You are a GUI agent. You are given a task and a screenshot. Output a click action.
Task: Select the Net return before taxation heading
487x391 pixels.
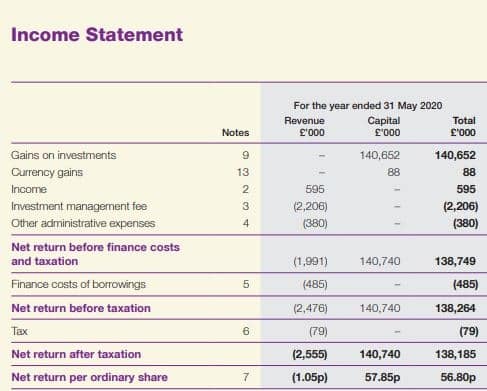point(81,308)
